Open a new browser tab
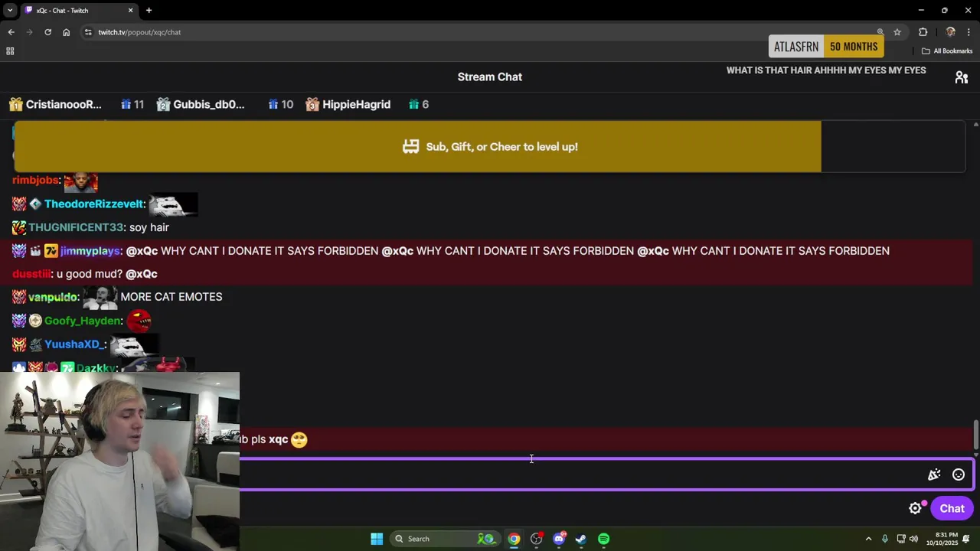The width and height of the screenshot is (980, 551). pos(149,10)
